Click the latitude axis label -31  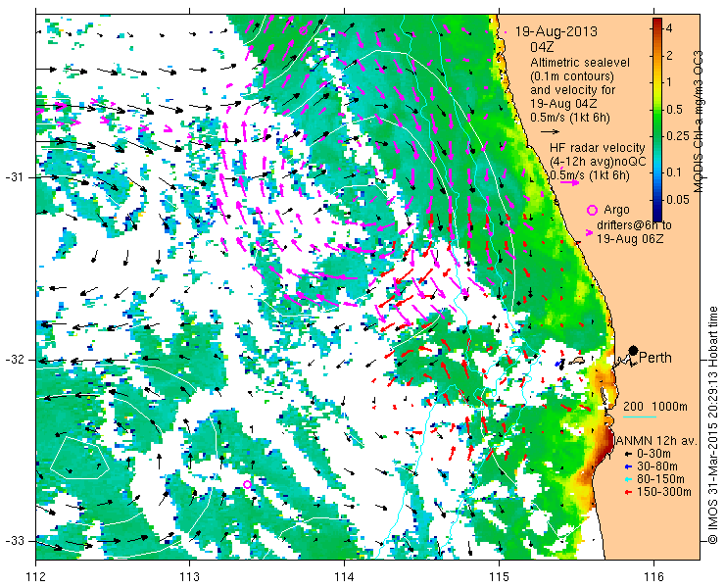pos(15,177)
